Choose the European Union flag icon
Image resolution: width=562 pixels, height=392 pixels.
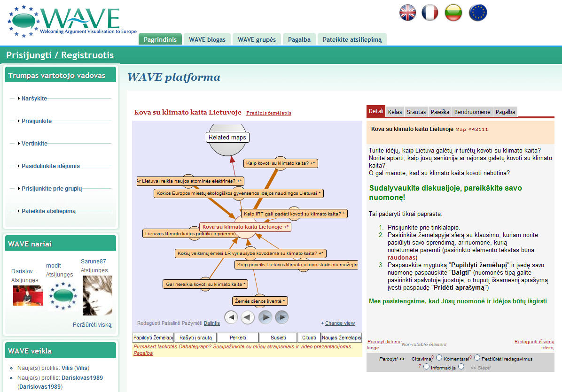478,13
